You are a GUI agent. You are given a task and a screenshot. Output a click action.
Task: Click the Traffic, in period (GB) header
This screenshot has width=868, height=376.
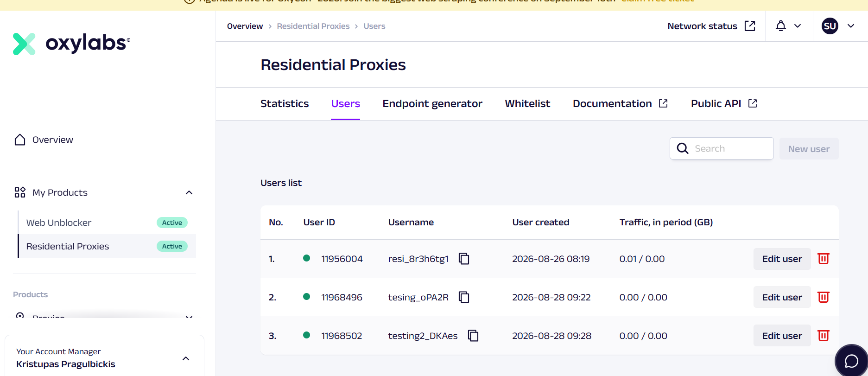point(666,222)
